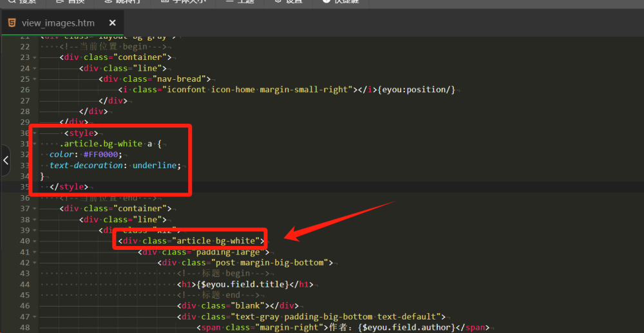Click the underline value on line 33

tap(155, 166)
